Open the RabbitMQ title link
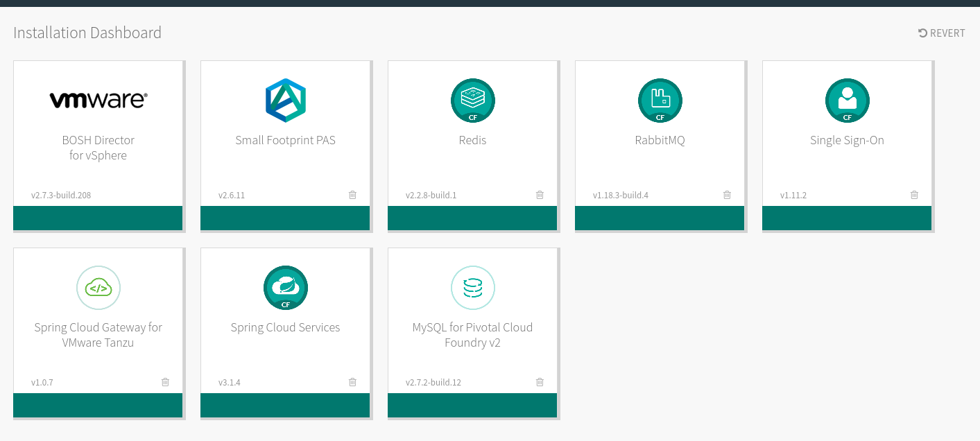980x441 pixels. click(x=660, y=140)
